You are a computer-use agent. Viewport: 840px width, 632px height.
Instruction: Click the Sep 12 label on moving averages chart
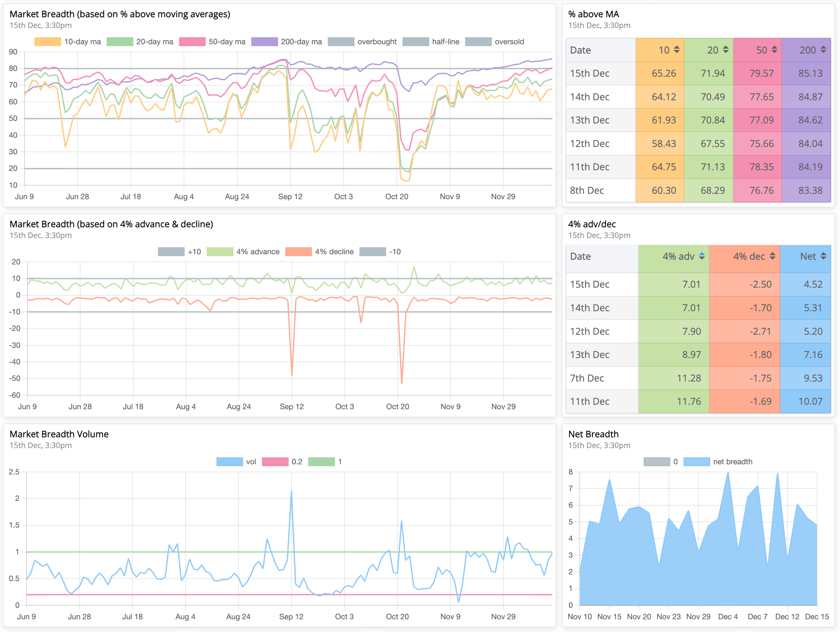click(x=290, y=197)
